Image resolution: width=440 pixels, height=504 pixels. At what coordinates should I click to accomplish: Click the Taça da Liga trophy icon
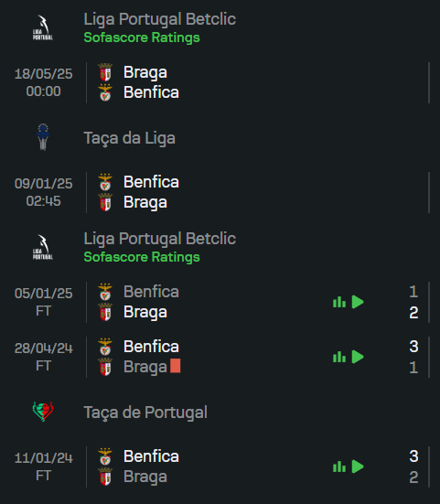point(43,137)
